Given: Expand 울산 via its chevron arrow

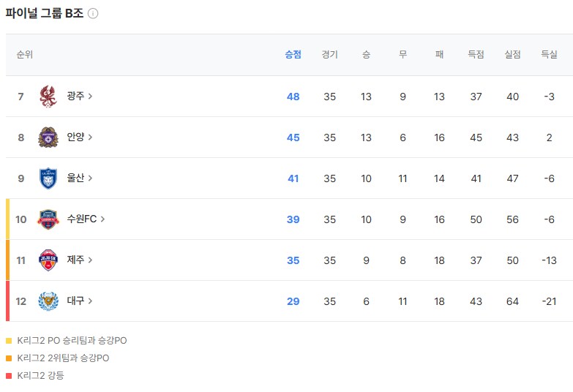Looking at the screenshot, I should coord(90,178).
